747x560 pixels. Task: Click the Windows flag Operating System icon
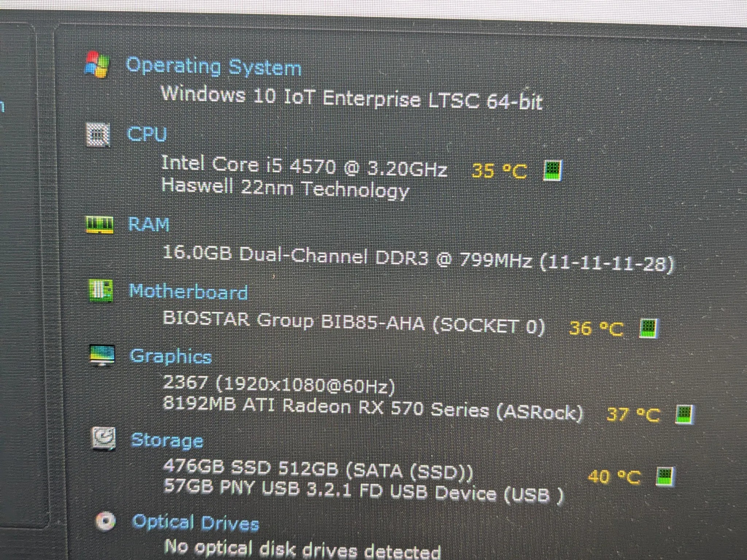pos(97,65)
